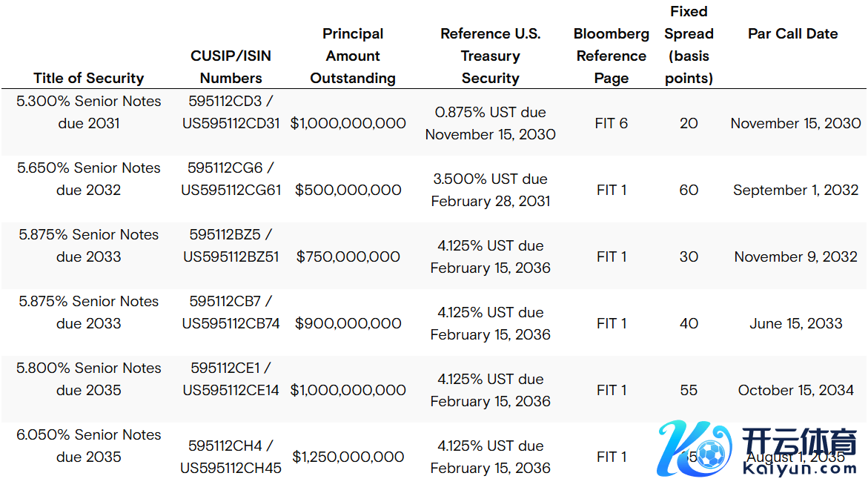Click the Fixed Spread basis points header
Screen dimensions: 868x493
pos(689,44)
